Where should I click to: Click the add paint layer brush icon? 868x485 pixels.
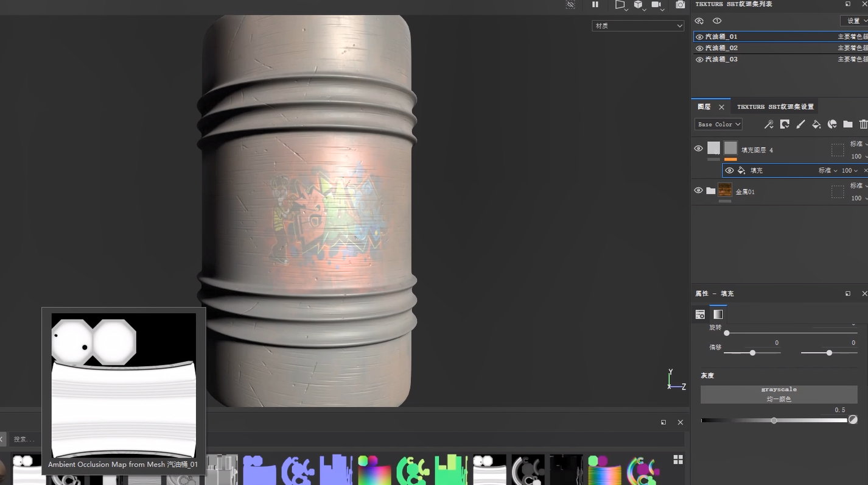click(800, 124)
